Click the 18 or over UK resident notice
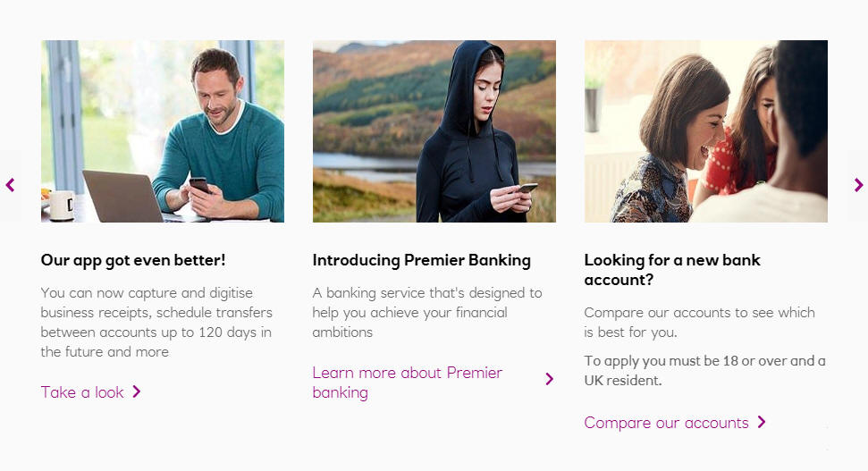This screenshot has width=868, height=471. (x=704, y=371)
